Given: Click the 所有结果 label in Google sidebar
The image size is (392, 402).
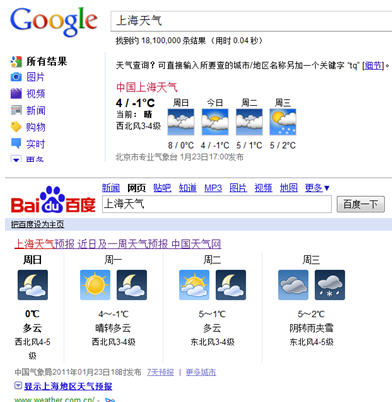Looking at the screenshot, I should 47,61.
